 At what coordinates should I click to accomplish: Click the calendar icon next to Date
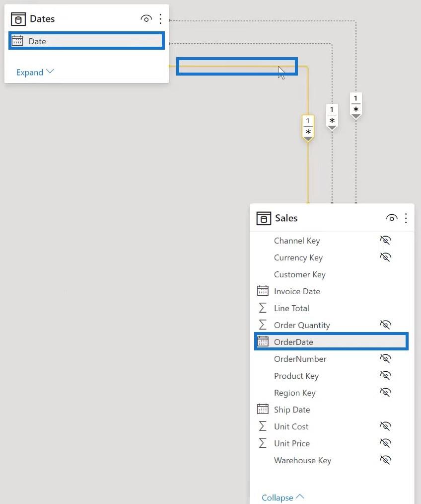coord(17,41)
